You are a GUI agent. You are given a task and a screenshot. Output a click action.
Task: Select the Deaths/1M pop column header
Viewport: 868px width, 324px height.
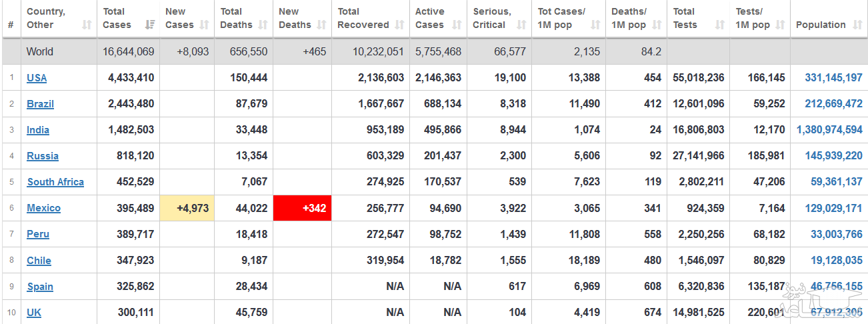[629, 19]
